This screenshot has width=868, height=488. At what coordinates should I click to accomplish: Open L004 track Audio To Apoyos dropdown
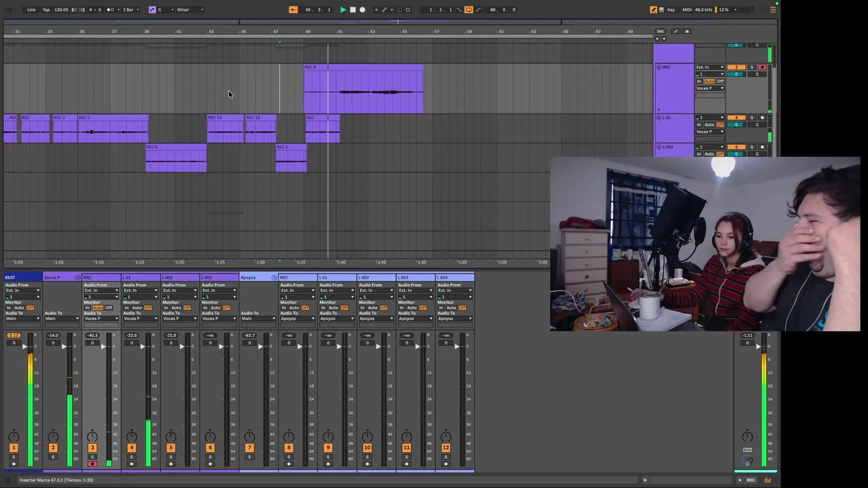(454, 319)
